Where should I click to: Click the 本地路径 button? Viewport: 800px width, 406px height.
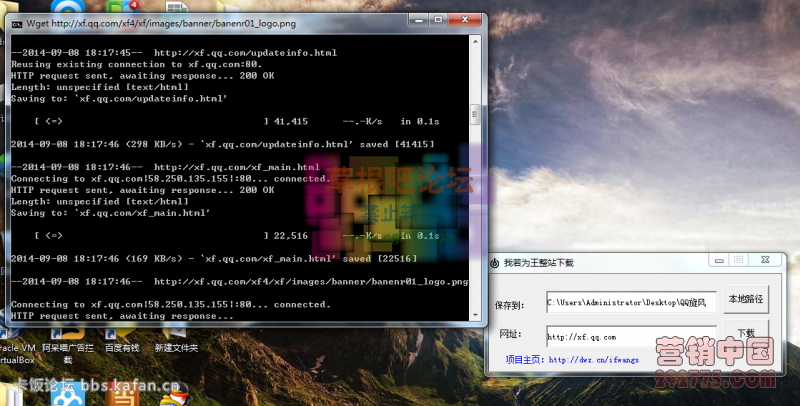pos(745,299)
